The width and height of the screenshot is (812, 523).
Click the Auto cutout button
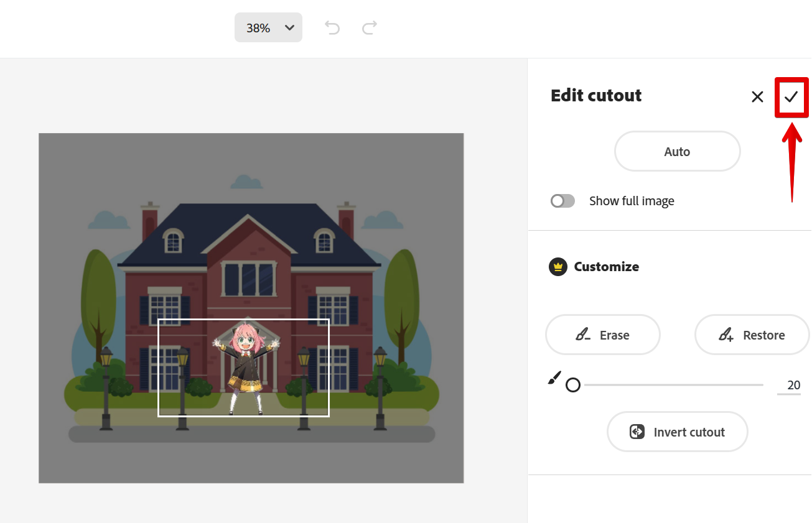pyautogui.click(x=677, y=151)
